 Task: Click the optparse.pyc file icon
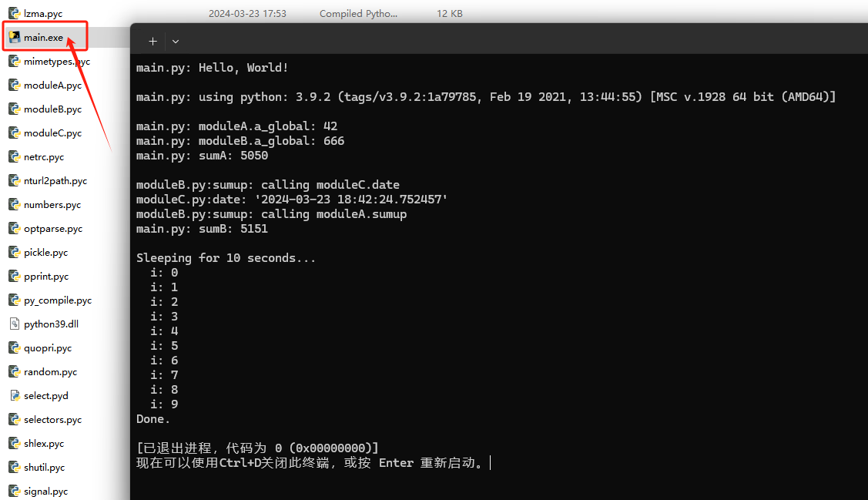click(15, 228)
